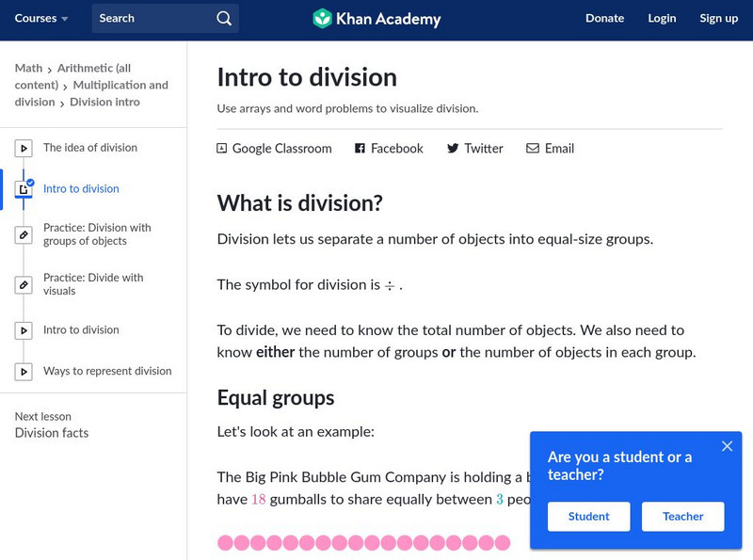Image resolution: width=753 pixels, height=560 pixels.
Task: Open the Courses dropdown
Action: pos(41,18)
